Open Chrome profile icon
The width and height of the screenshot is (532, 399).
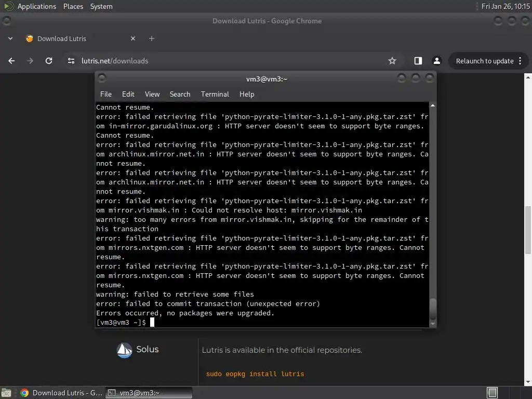pos(436,61)
